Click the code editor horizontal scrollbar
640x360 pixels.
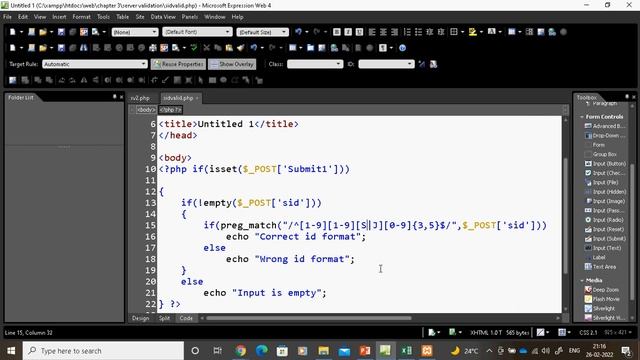(309, 318)
